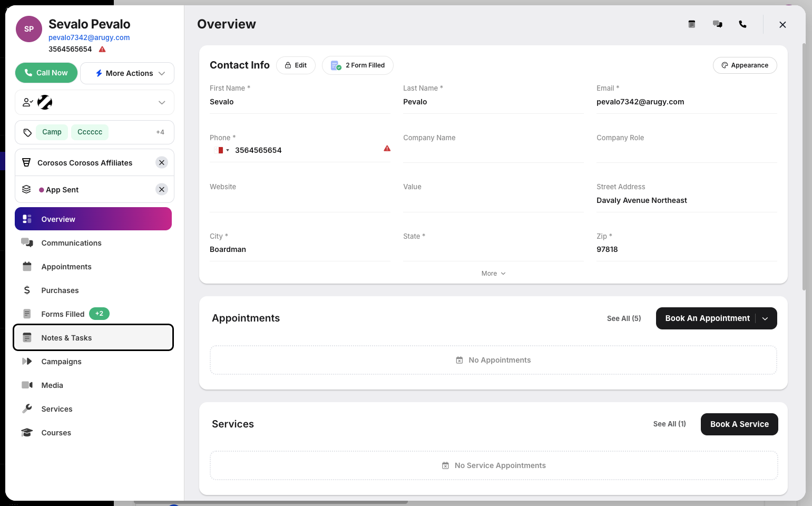Screen dimensions: 812x506
Task: Open Campaigns section
Action: [x=93, y=362]
